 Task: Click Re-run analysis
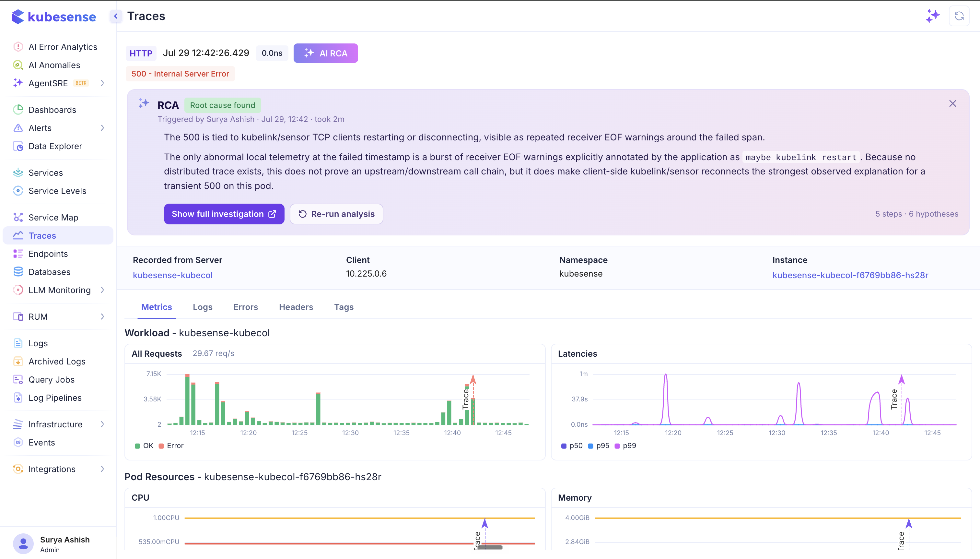[x=336, y=214]
